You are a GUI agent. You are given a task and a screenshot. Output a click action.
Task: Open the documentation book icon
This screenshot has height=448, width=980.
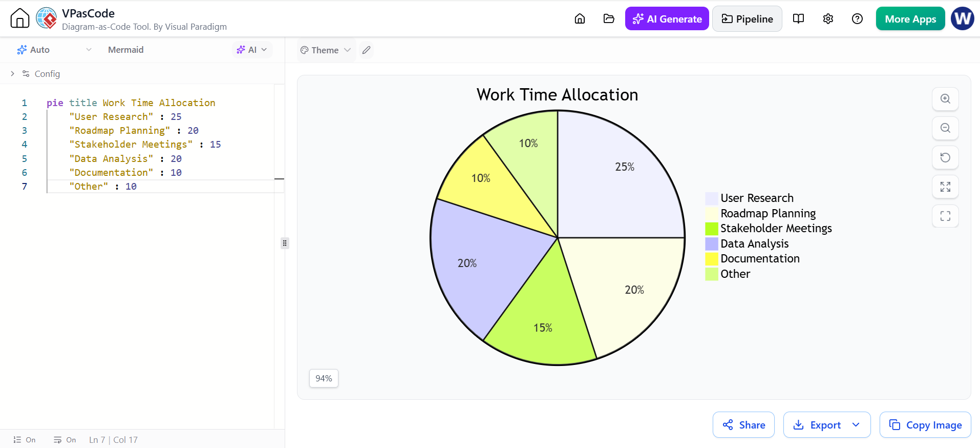tap(798, 19)
